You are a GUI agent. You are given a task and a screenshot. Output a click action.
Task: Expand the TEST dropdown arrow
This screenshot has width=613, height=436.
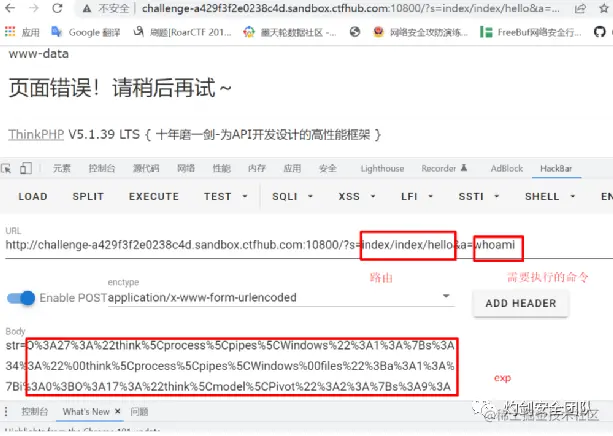click(245, 196)
